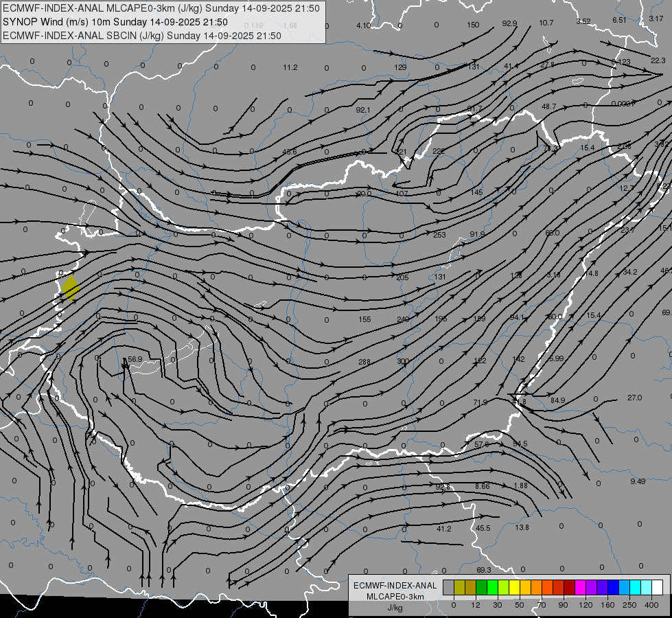Click the 10.7 value on the map

tap(546, 22)
